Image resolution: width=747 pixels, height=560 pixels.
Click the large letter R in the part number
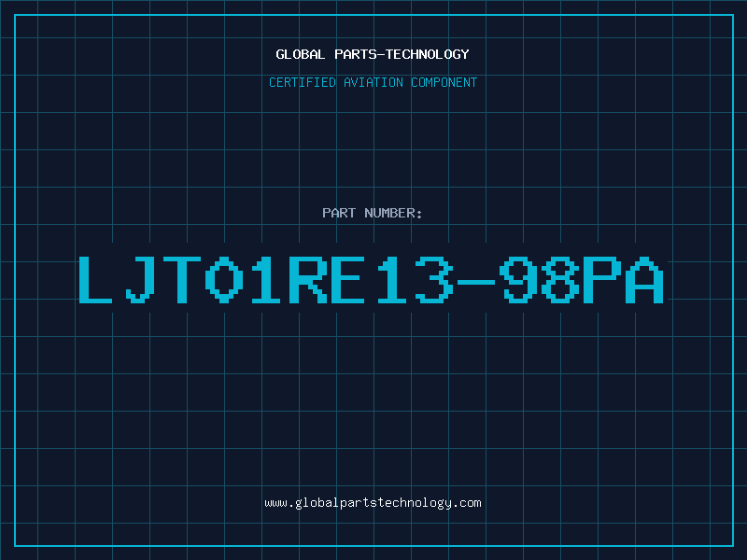pyautogui.click(x=308, y=279)
